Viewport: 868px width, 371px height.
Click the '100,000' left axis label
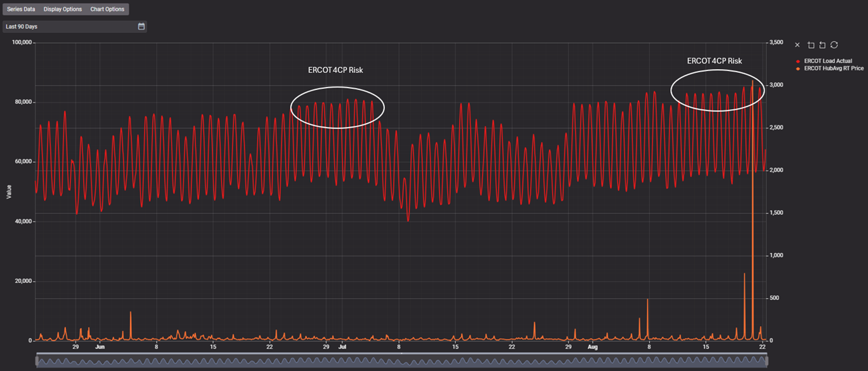[x=22, y=42]
